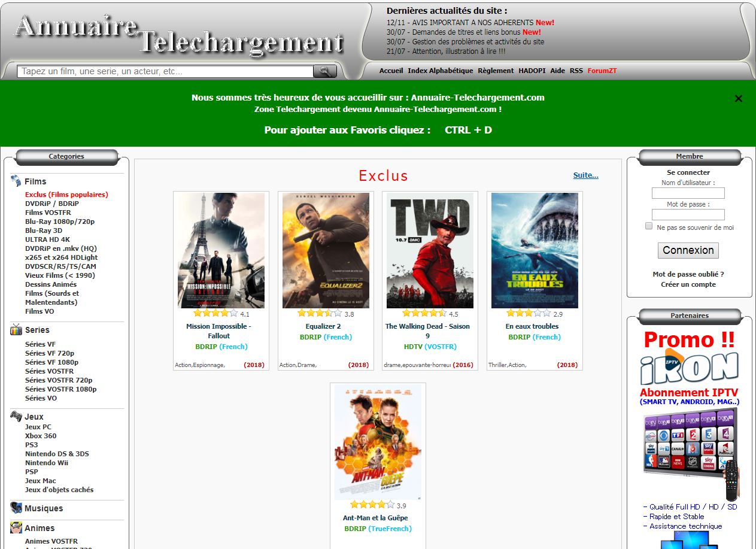Select Séries VO category
The width and height of the screenshot is (756, 549).
coord(41,398)
